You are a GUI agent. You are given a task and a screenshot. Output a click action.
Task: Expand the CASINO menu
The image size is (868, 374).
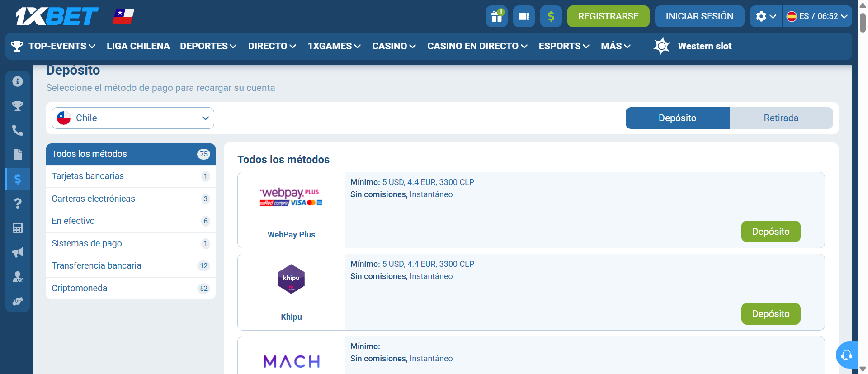point(394,46)
